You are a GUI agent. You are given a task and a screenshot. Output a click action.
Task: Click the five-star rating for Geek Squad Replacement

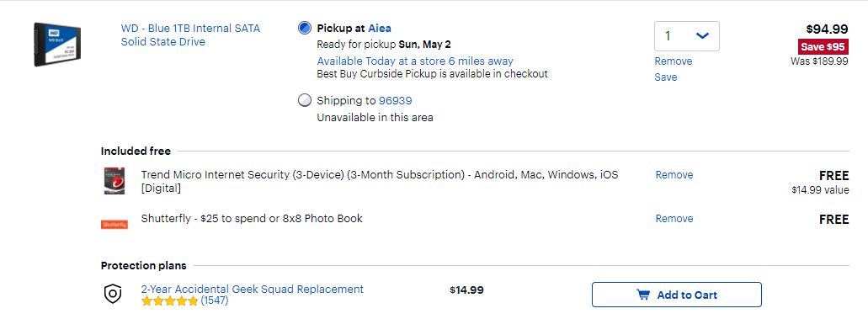(169, 301)
